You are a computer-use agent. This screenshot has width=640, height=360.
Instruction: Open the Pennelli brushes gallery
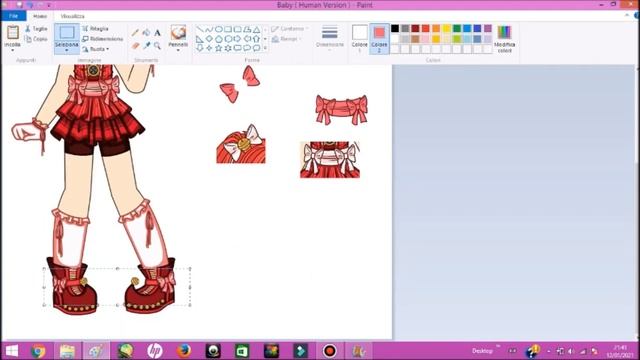178,32
